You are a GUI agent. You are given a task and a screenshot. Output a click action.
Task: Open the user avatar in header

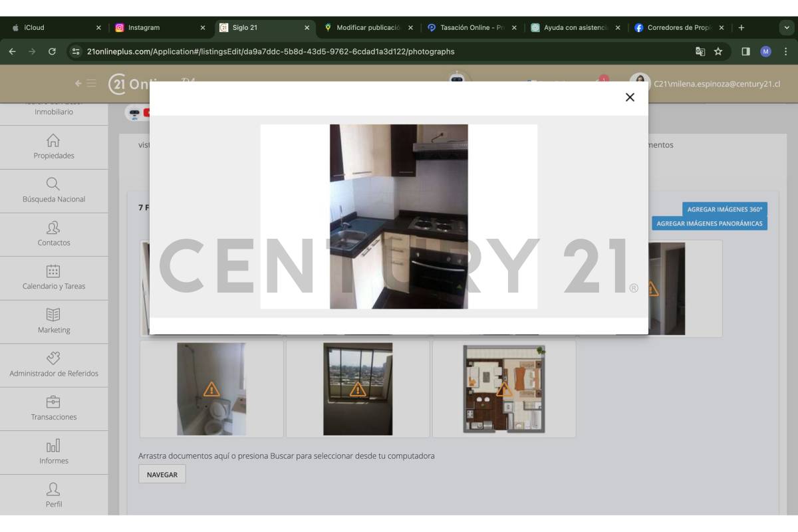click(640, 80)
